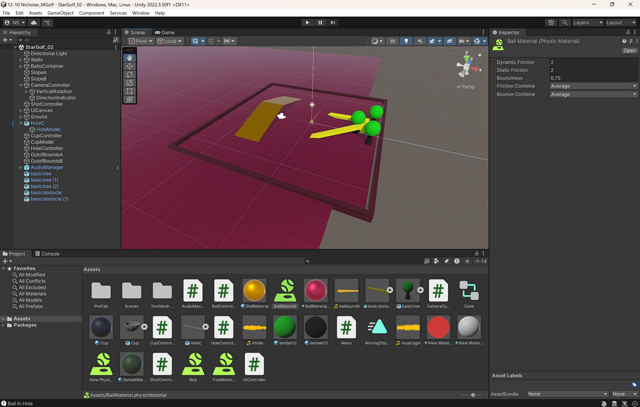Open the Unity cloud services icon
This screenshot has height=407, width=640.
[34, 22]
